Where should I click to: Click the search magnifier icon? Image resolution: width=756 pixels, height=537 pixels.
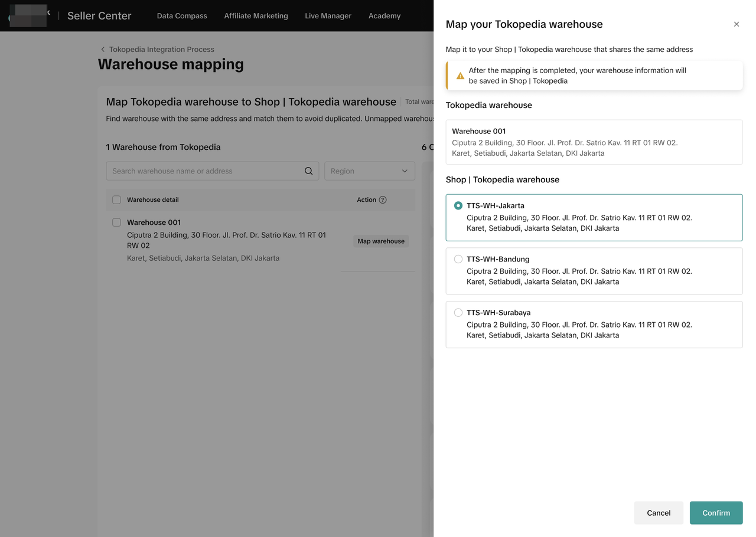tap(308, 171)
